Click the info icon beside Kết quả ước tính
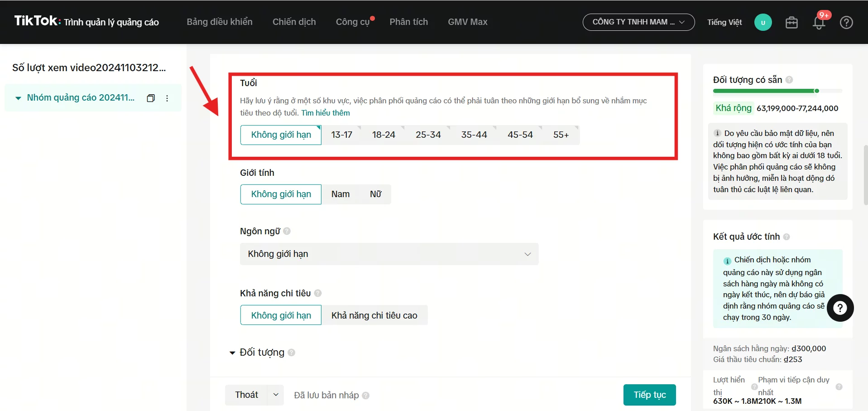Viewport: 868px width, 411px height. pos(786,237)
